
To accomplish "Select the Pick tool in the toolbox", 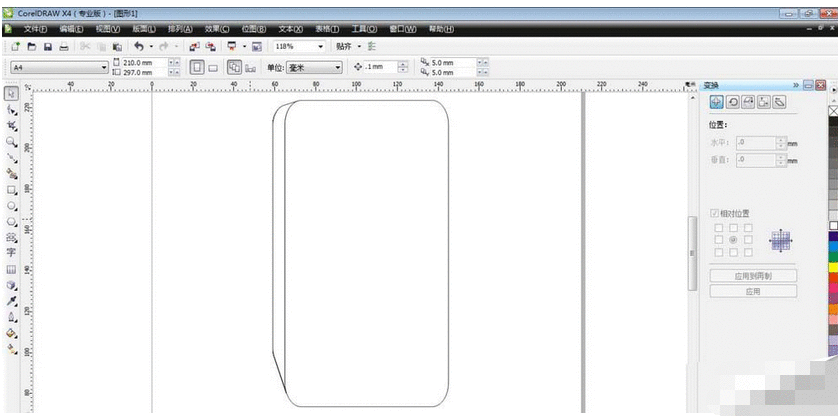I will tap(12, 93).
